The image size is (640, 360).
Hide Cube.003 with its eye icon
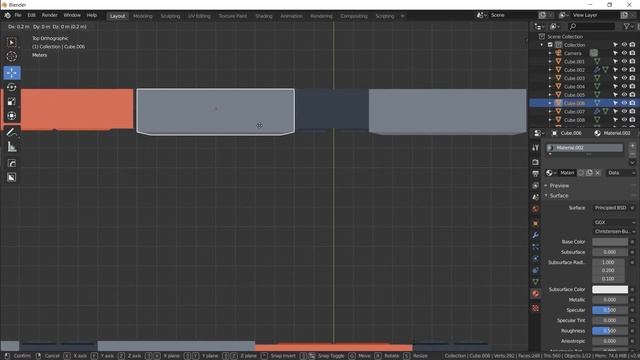tap(624, 78)
